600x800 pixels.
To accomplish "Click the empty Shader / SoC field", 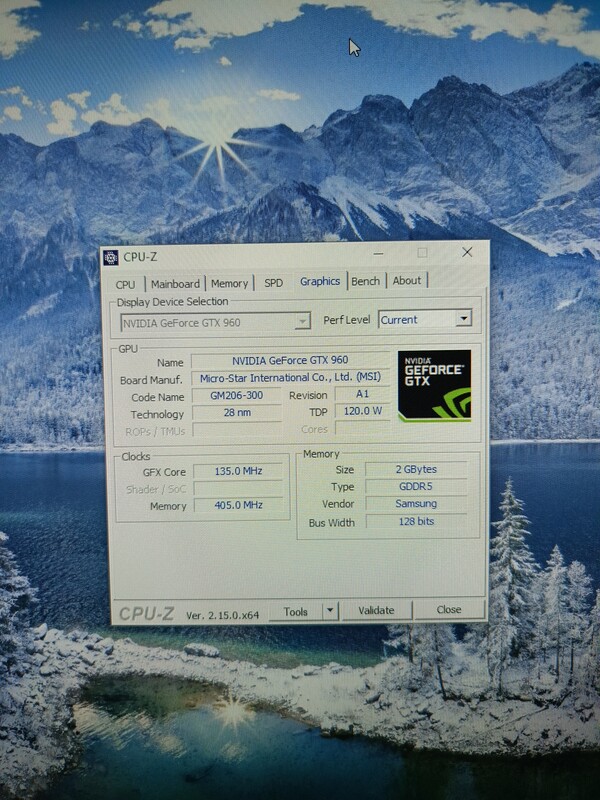I will (238, 488).
